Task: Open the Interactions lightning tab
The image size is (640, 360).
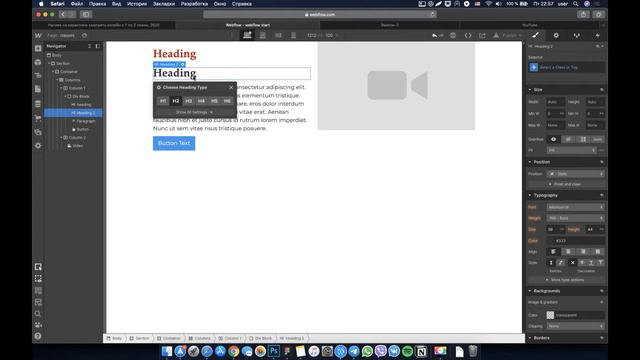Action: click(x=597, y=36)
